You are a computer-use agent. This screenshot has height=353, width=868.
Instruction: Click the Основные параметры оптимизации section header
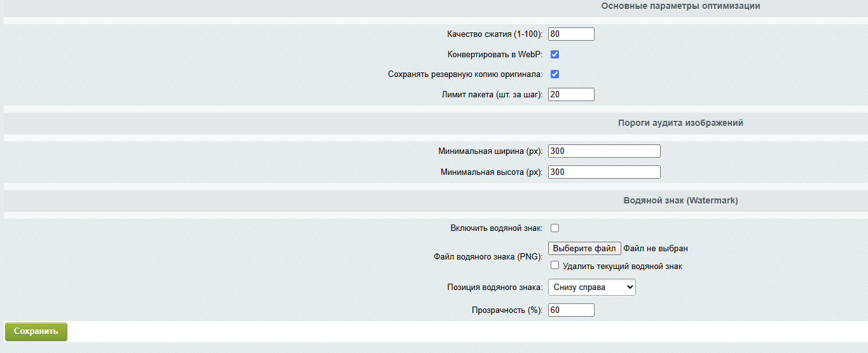[x=680, y=6]
